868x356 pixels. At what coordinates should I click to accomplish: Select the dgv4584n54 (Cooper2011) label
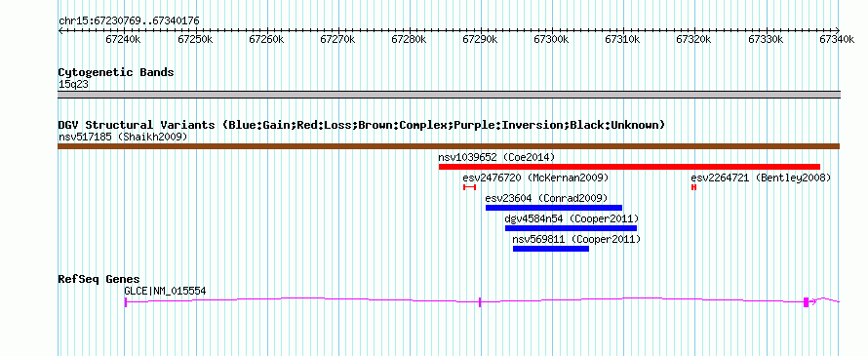pos(572,218)
